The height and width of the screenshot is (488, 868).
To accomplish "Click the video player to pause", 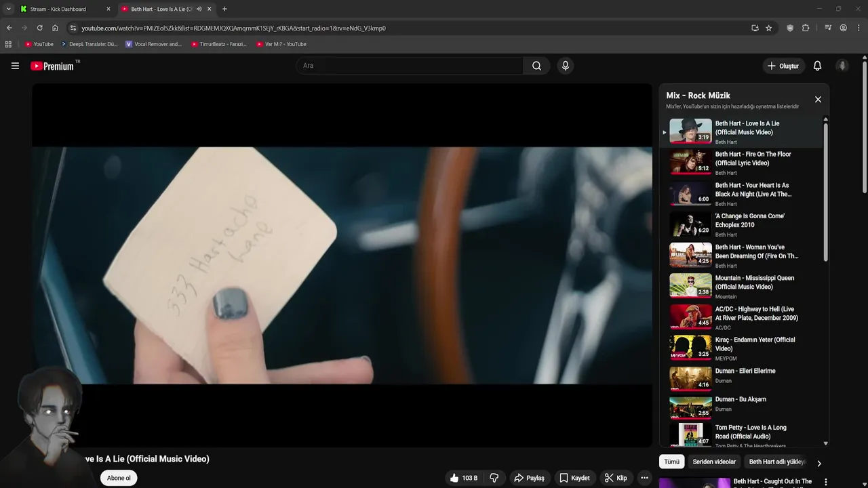I will point(342,265).
